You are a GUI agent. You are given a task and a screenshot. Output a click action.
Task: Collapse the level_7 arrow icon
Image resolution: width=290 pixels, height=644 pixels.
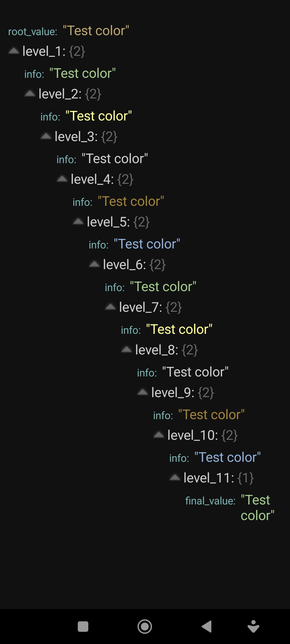110,307
